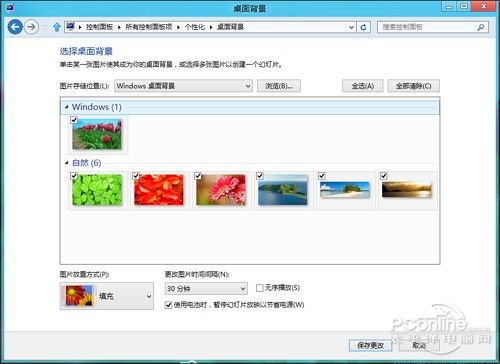The image size is (500, 364).
Task: Toggle pause slideshow on battery checkbox
Action: coord(169,305)
